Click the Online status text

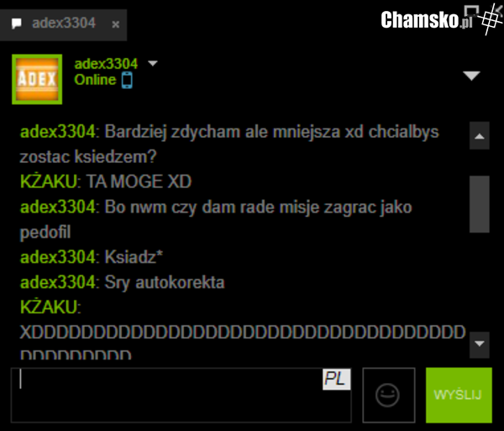tap(95, 80)
